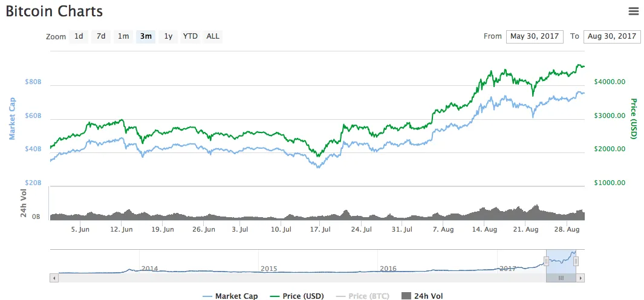This screenshot has width=644, height=300.
Task: Click the 7. Aug date label
Action: click(443, 230)
